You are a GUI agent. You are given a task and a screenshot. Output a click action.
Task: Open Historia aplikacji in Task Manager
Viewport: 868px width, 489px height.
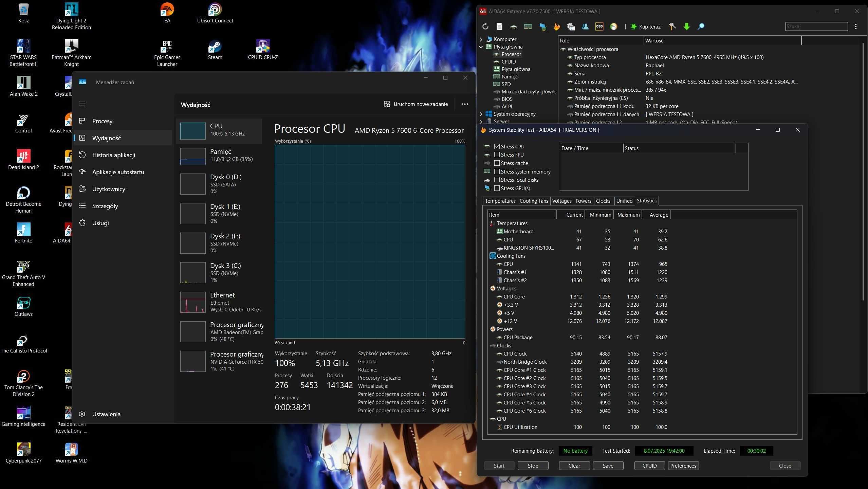click(x=123, y=155)
